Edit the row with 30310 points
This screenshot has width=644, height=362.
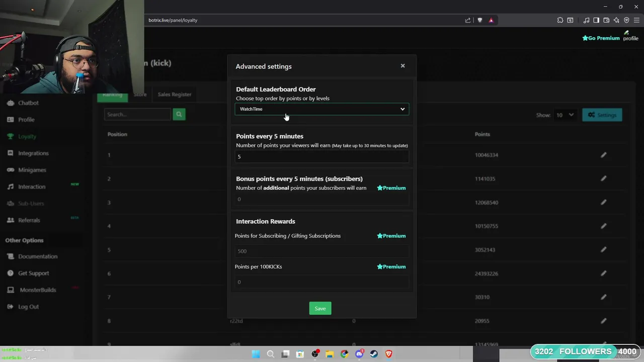(x=603, y=297)
